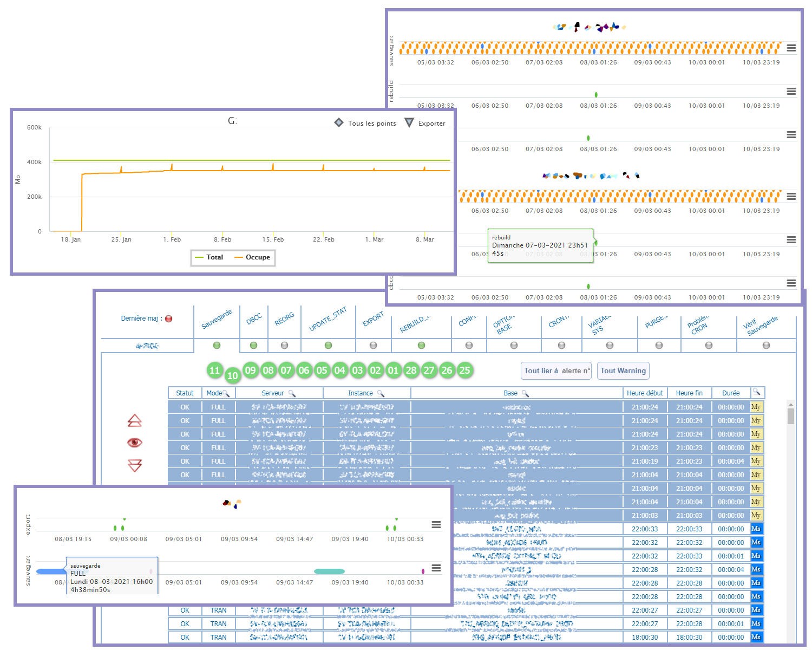The width and height of the screenshot is (812, 650).
Task: Click the green status dot under Sauvegarde
Action: click(x=217, y=345)
